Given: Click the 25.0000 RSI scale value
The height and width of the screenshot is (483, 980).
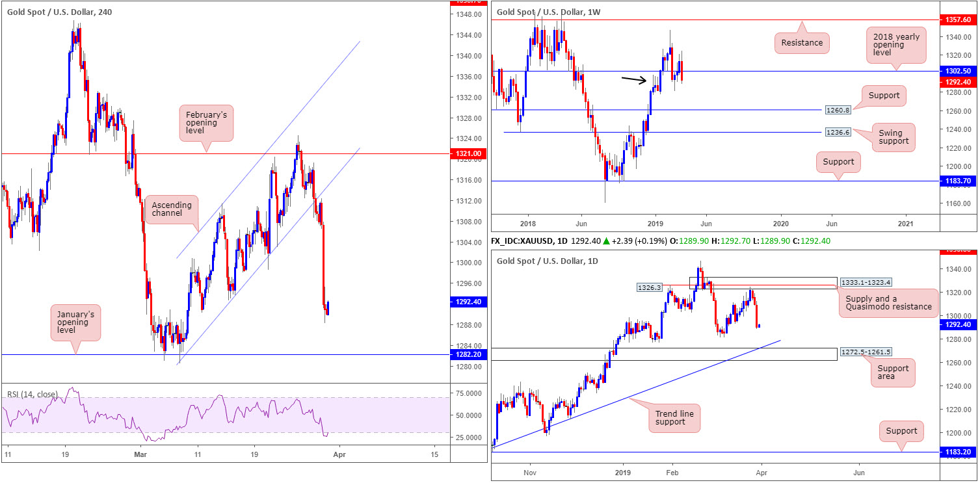Looking at the screenshot, I should coord(467,437).
